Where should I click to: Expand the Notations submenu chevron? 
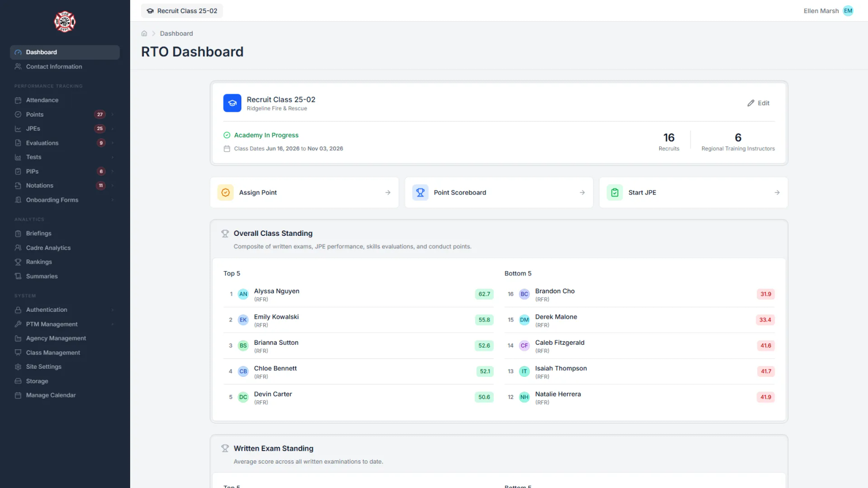112,185
